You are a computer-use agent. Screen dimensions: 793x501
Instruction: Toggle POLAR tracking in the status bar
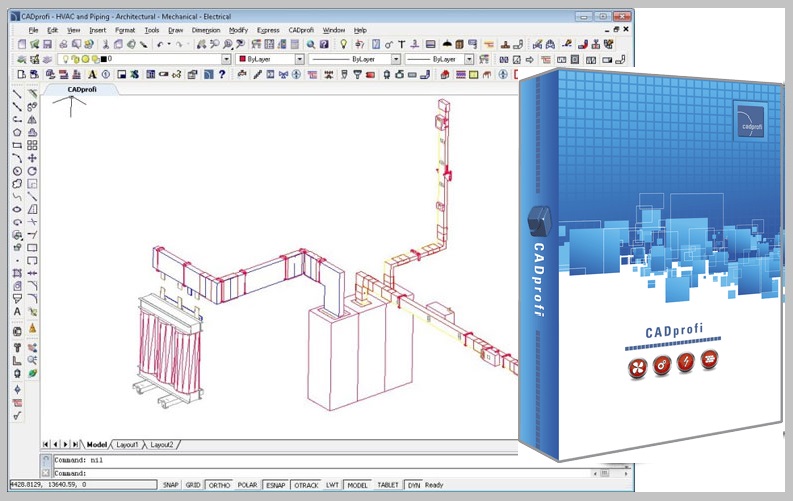(x=247, y=485)
